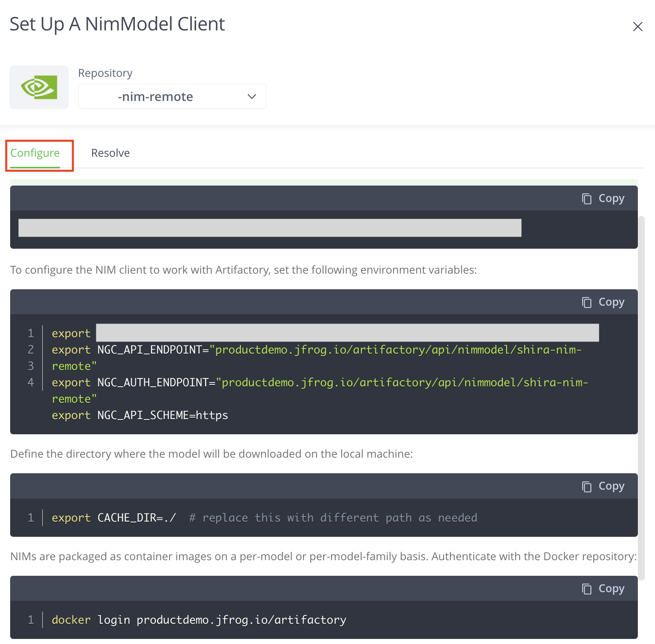Click the masked token field in the first snippet
Image resolution: width=655 pixels, height=644 pixels.
click(269, 228)
